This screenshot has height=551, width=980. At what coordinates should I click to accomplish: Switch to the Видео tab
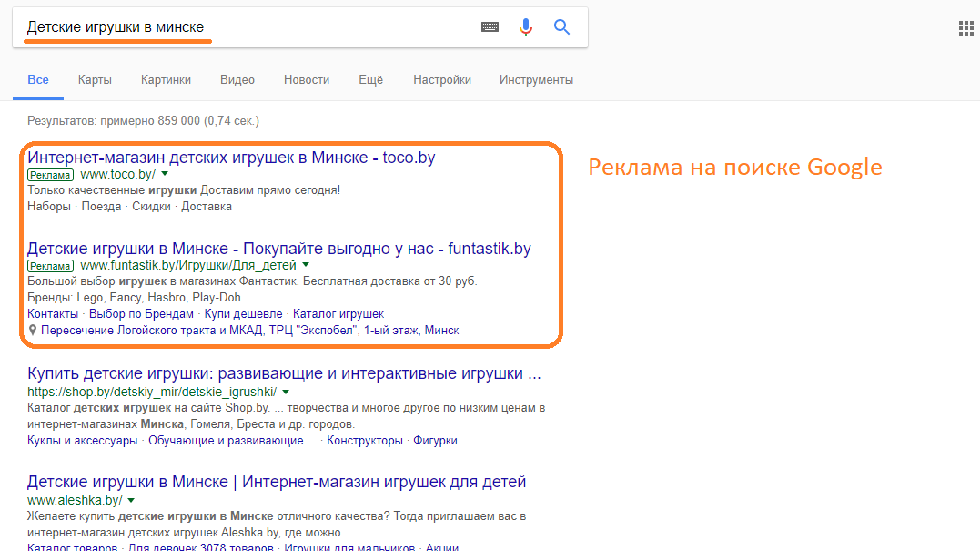click(x=237, y=79)
